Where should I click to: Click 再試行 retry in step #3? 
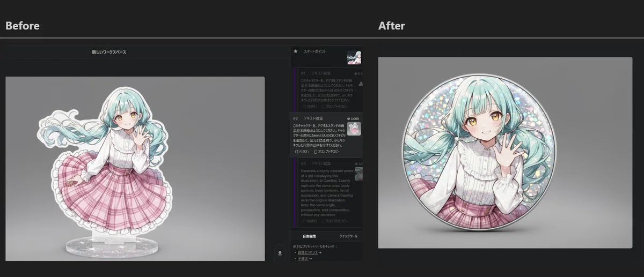(310, 221)
